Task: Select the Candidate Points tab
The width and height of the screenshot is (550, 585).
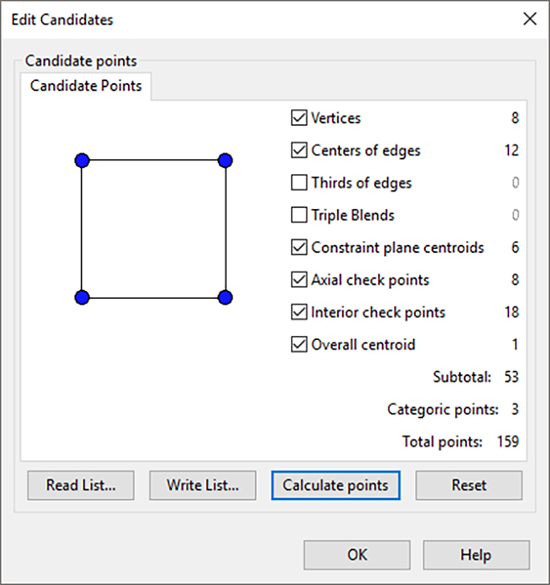Action: (x=86, y=86)
